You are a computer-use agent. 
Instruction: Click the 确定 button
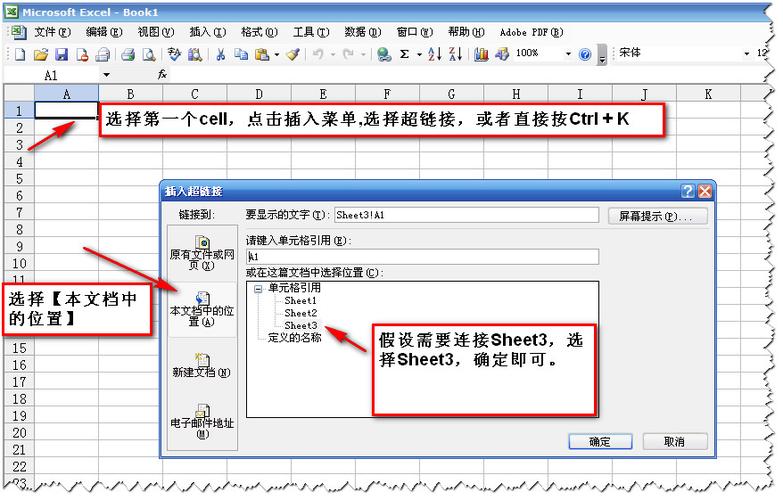[600, 442]
